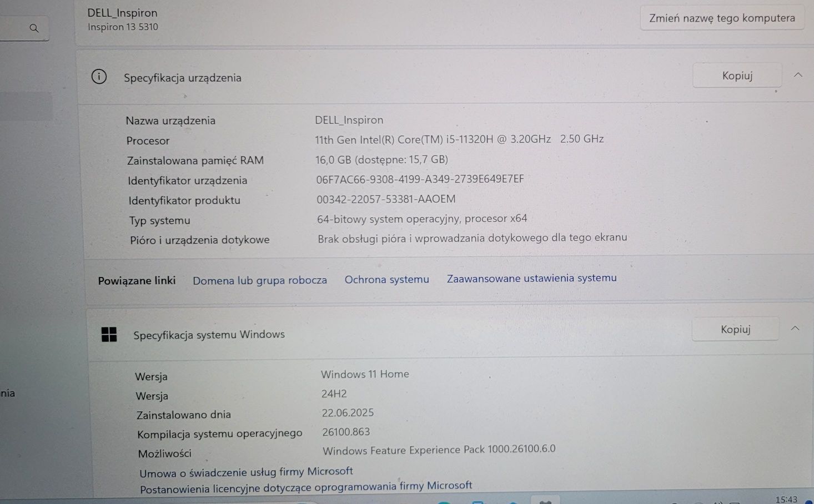Image resolution: width=814 pixels, height=504 pixels.
Task: Click the Inspiron 13 5310 model label
Action: coord(123,27)
